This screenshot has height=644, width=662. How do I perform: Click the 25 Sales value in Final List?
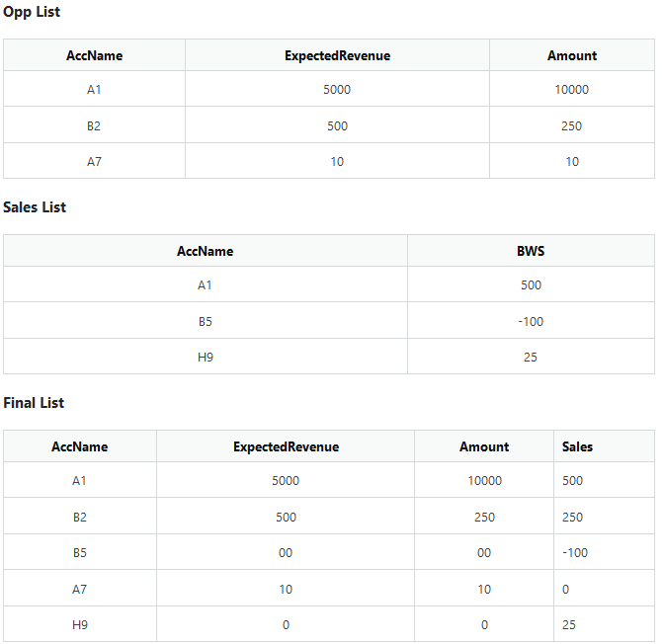[x=569, y=624]
